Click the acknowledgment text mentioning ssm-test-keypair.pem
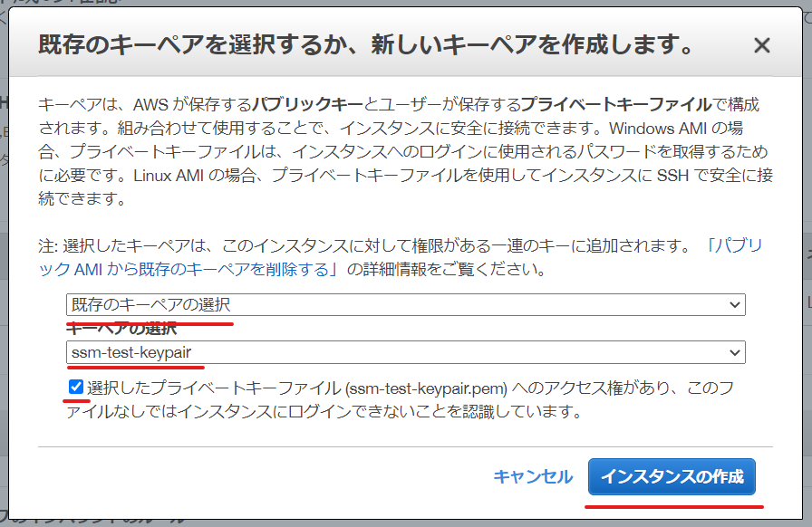Screen dimensions: 812x527 (400, 399)
